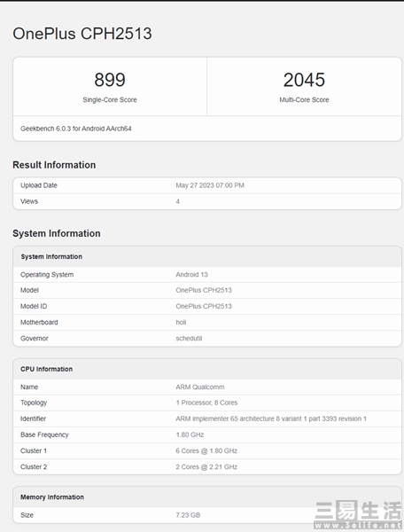Click the Model row label
This screenshot has width=404, height=532.
(x=29, y=290)
